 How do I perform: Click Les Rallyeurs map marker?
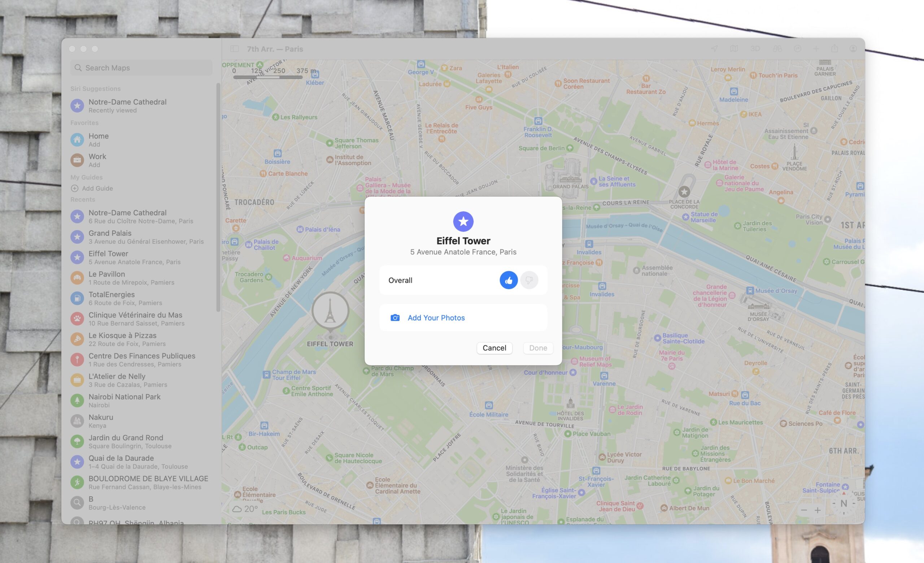point(276,117)
